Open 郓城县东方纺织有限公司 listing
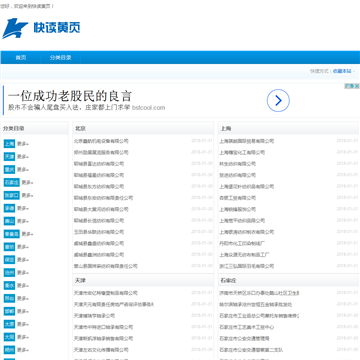The image size is (360, 360). point(99,186)
